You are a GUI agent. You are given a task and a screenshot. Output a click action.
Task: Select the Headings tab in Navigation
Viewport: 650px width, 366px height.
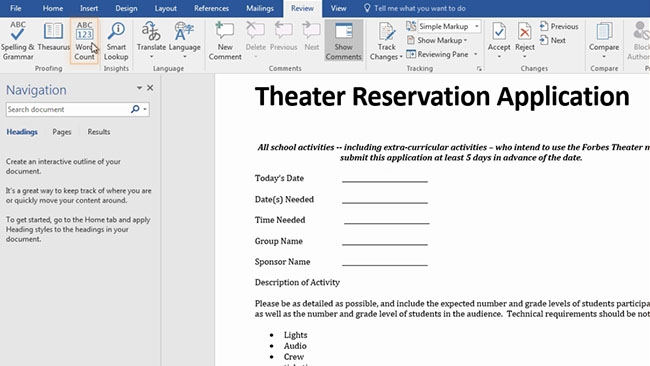(22, 132)
